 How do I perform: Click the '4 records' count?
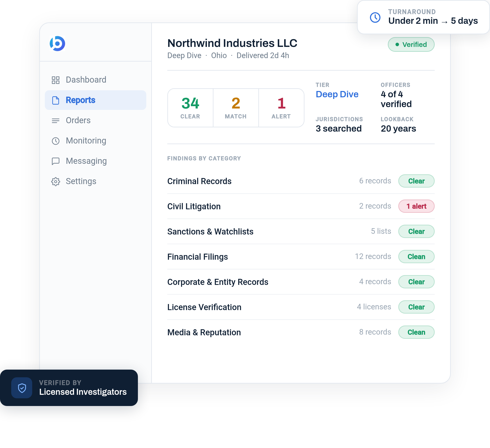[x=375, y=282]
